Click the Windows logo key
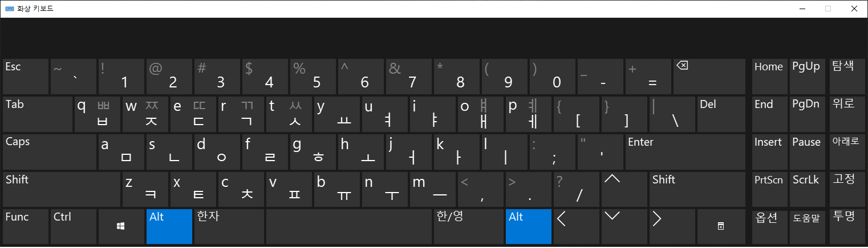Screen dimensions: 868x248 (121, 227)
